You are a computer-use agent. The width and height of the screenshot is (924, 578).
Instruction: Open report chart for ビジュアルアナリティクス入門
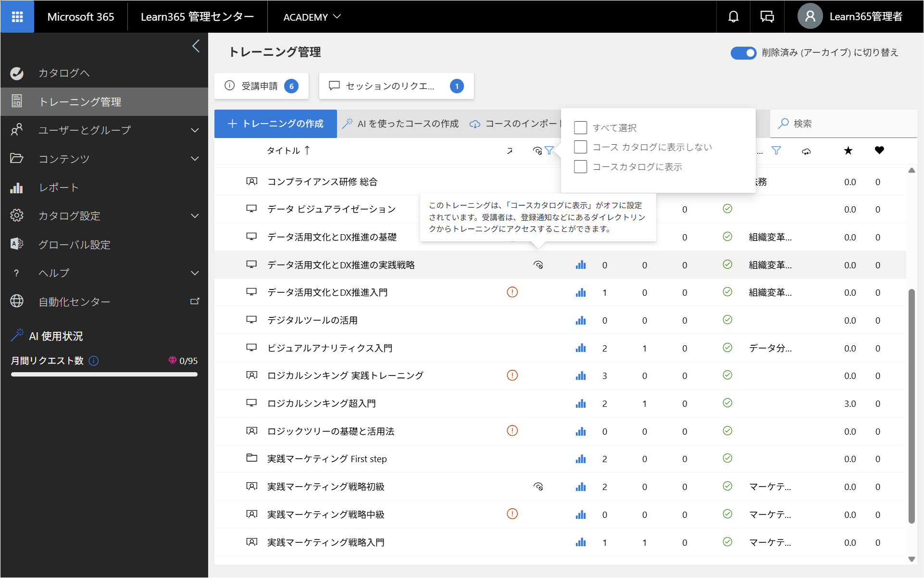tap(581, 348)
